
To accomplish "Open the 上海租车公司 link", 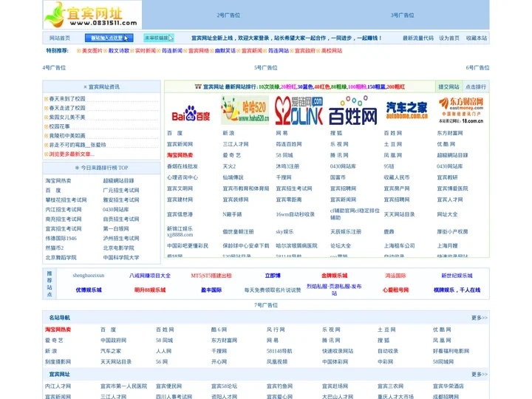I will click(x=399, y=245).
